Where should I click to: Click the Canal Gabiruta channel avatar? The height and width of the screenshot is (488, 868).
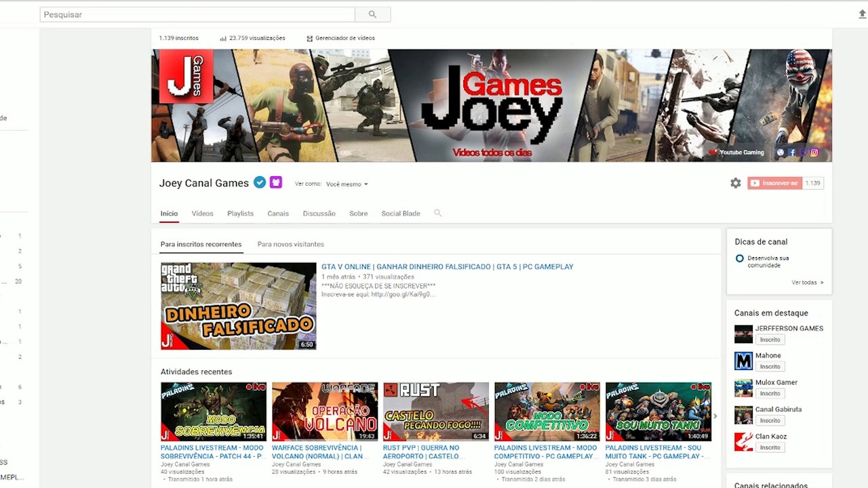[743, 415]
